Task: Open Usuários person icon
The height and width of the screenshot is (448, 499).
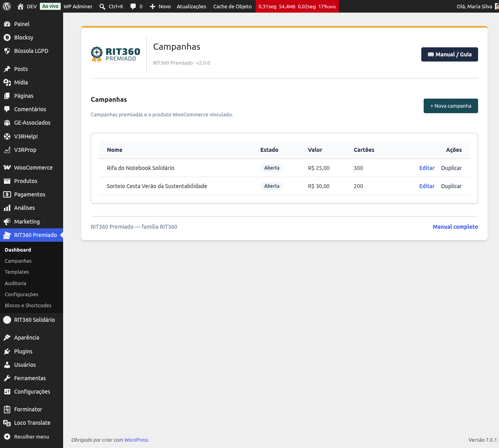Action: pos(7,365)
